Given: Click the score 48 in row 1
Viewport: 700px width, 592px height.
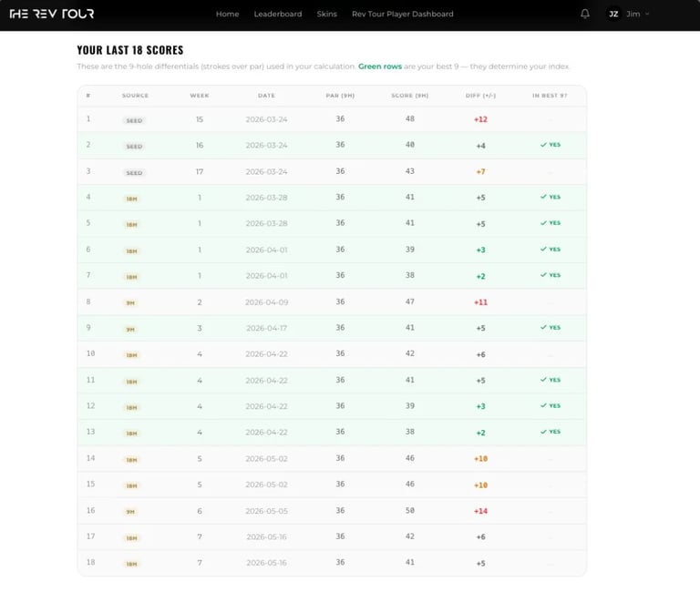Looking at the screenshot, I should [x=410, y=118].
